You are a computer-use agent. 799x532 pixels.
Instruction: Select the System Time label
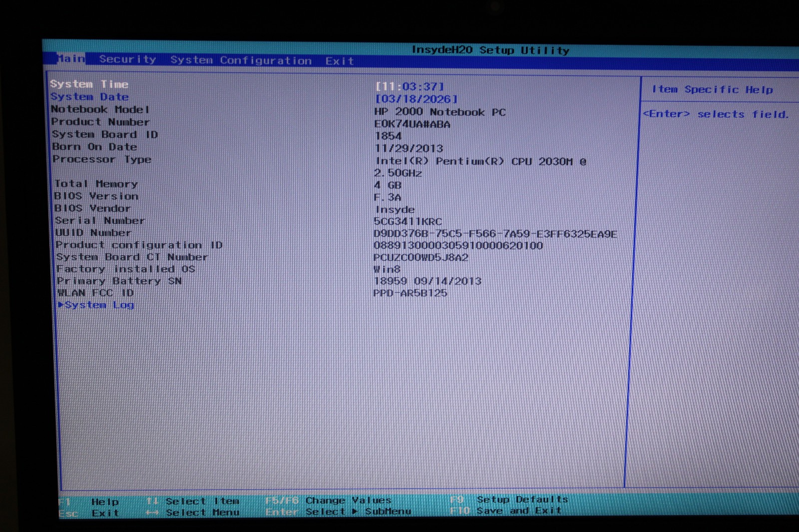point(89,84)
